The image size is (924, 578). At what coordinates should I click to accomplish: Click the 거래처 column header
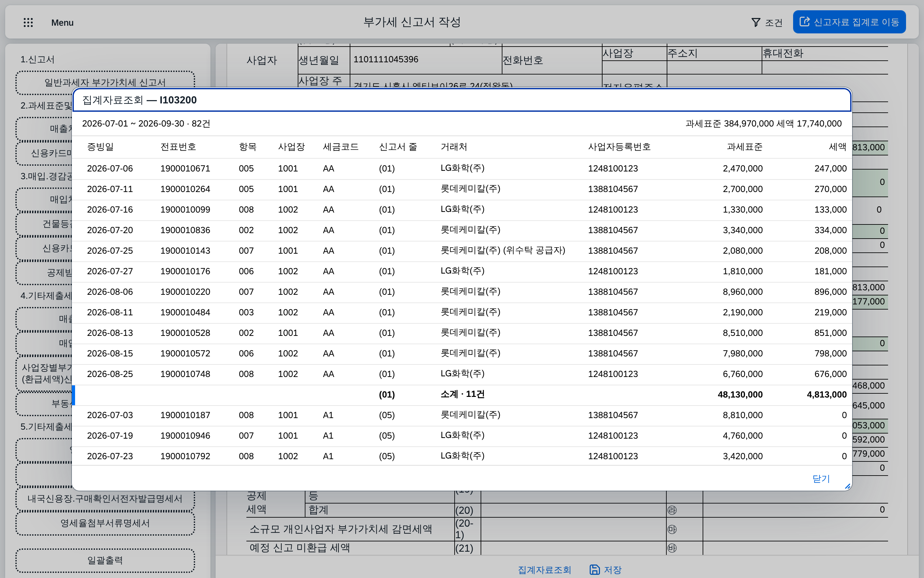(x=454, y=147)
